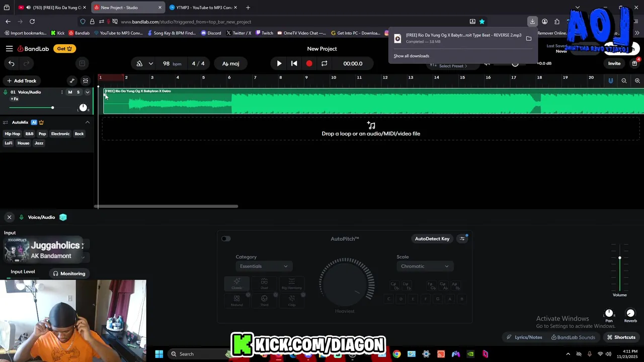Viewport: 644px width, 362px height.
Task: Close the Voice/Audio bottom panel
Action: coord(9,217)
